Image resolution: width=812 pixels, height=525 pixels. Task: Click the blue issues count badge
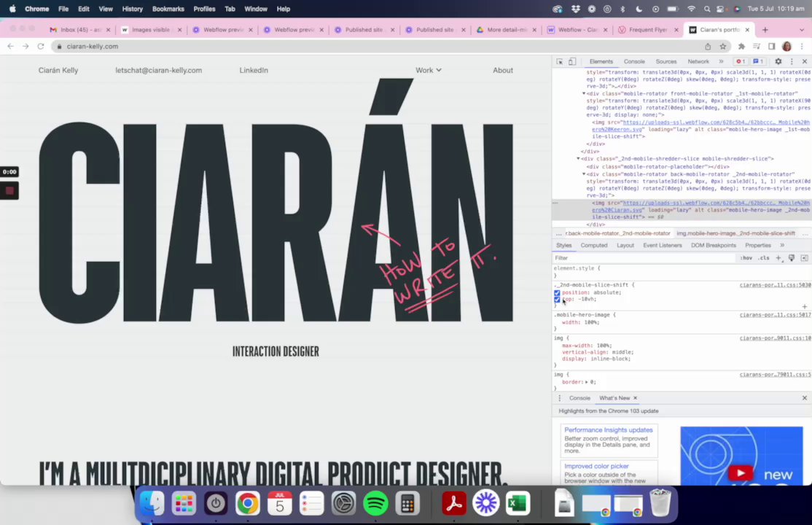click(x=758, y=61)
